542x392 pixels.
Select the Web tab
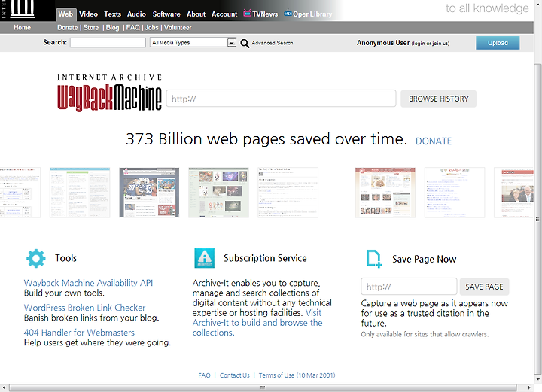pos(65,14)
